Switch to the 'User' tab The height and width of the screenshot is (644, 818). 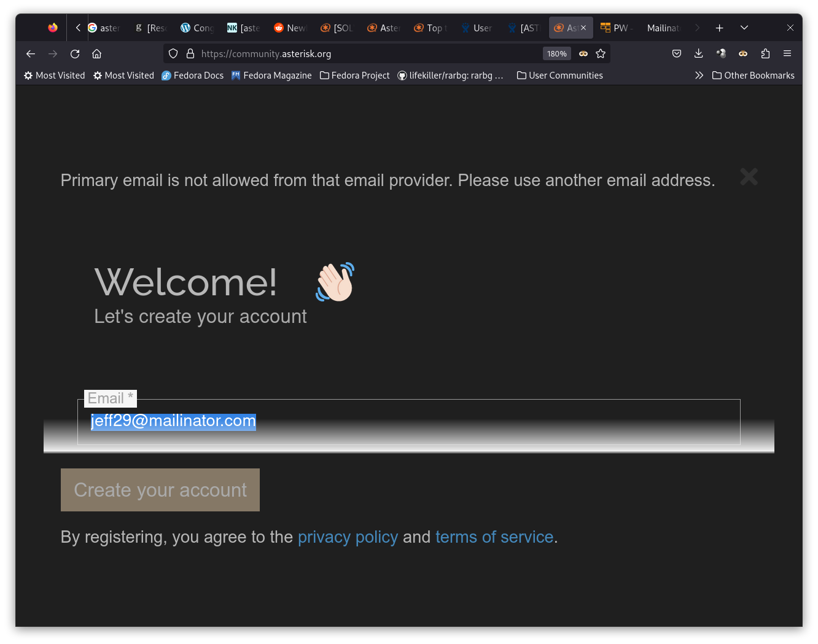[477, 28]
